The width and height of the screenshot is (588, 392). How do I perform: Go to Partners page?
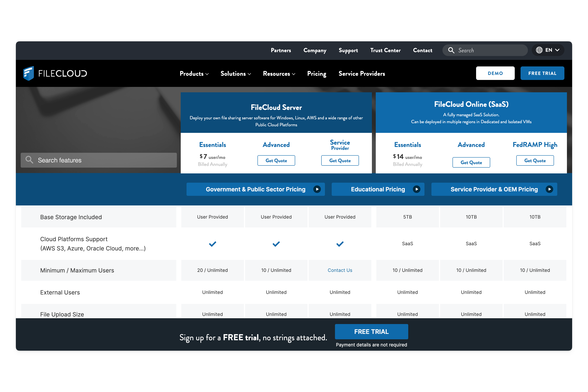pyautogui.click(x=281, y=50)
